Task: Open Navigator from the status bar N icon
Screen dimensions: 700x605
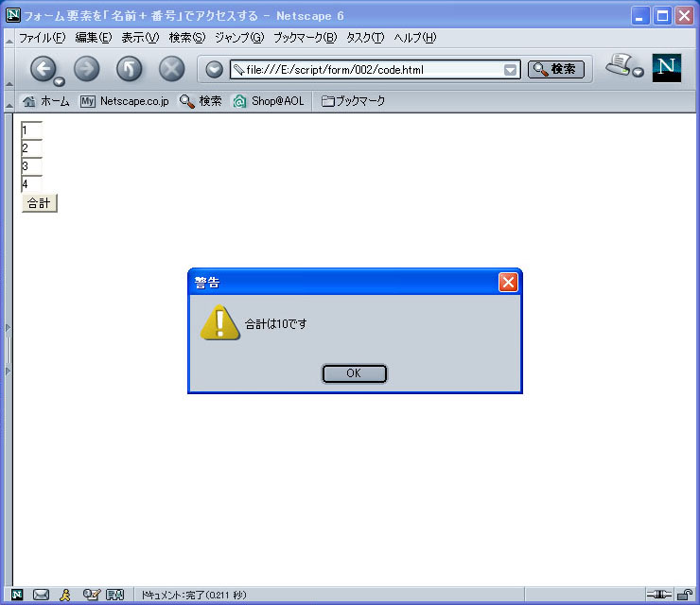Action: tap(17, 595)
